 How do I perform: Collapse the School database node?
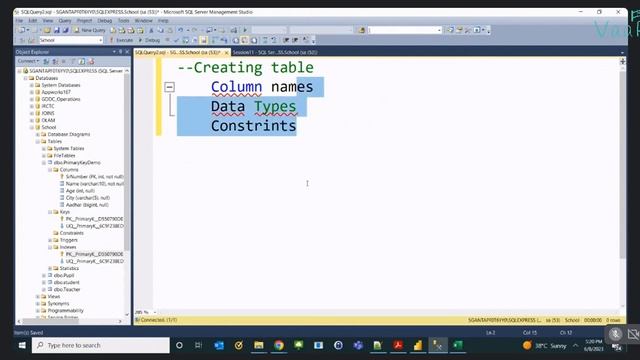[x=31, y=127]
